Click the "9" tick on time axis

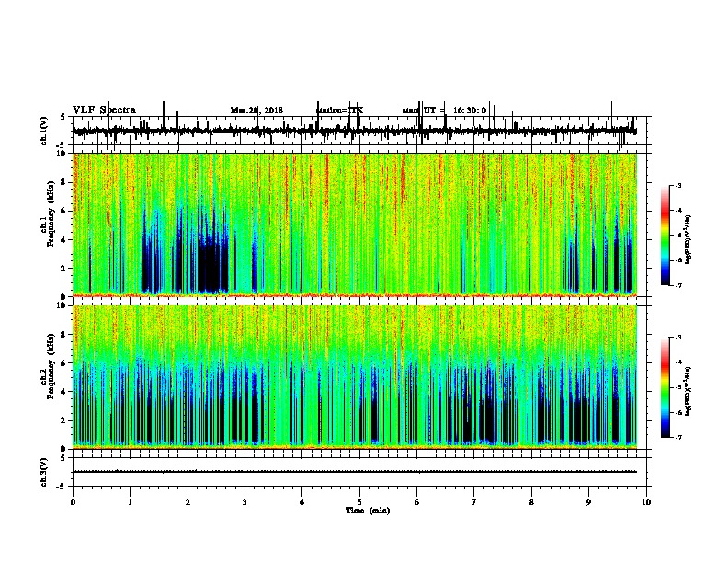588,502
